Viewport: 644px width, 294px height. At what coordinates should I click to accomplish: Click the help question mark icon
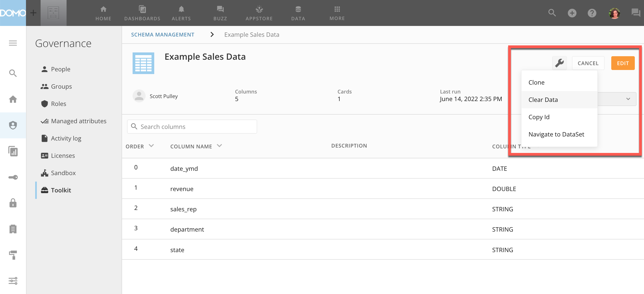click(592, 13)
